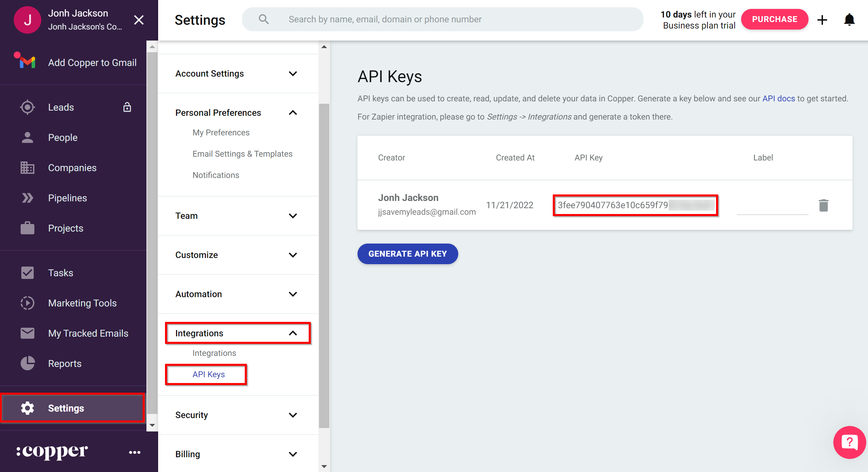
Task: Click the settings menu scrollbar thumb
Action: pos(324,266)
